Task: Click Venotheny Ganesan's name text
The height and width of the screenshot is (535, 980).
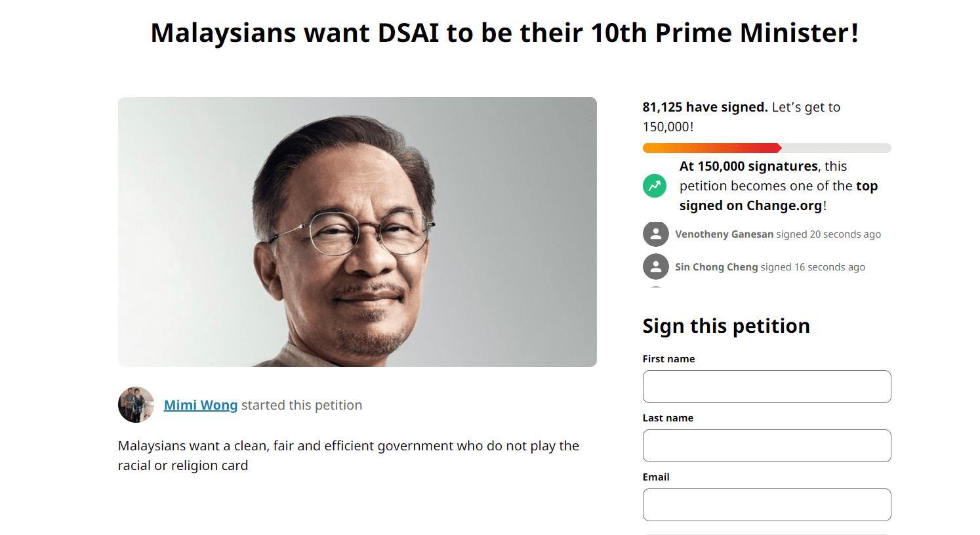Action: click(725, 234)
